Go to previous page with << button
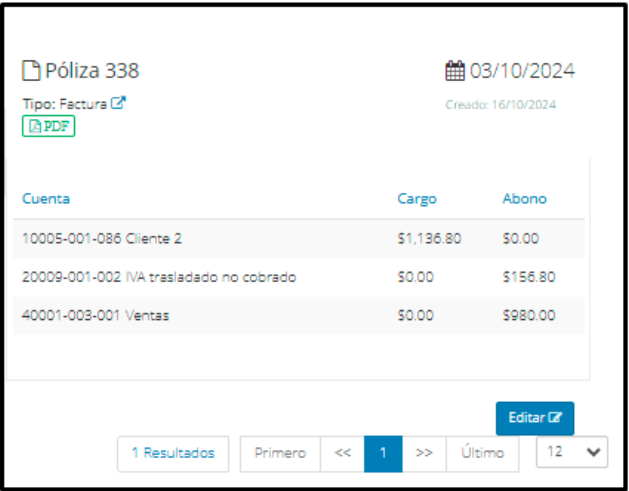Viewport: 629px width, 491px height. (x=342, y=454)
